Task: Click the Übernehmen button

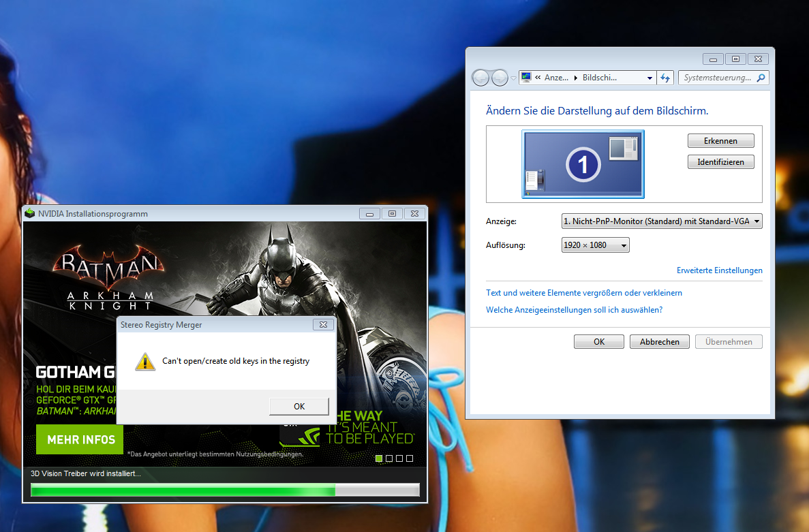Action: 729,342
